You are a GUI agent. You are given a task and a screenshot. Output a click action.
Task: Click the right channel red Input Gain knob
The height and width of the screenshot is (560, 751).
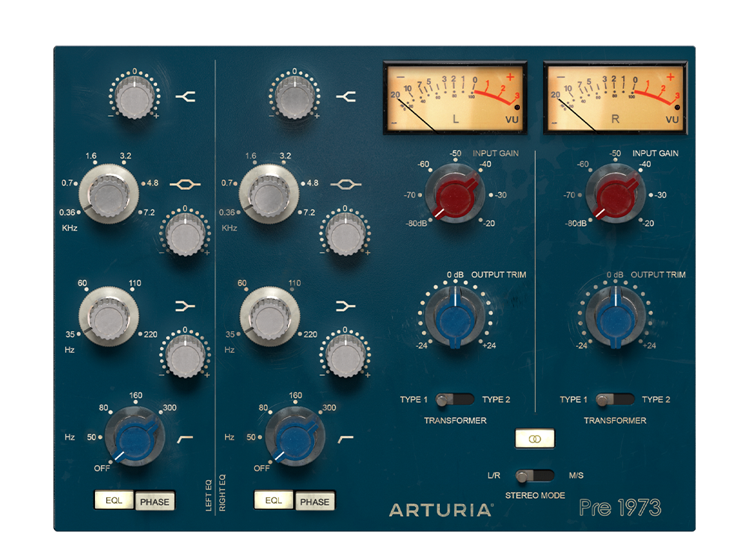click(x=615, y=194)
